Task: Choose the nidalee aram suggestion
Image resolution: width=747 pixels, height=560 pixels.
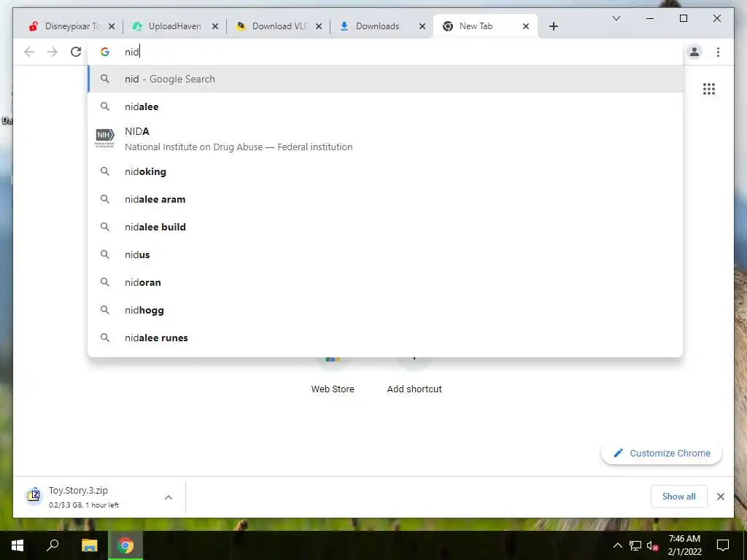Action: pos(385,199)
